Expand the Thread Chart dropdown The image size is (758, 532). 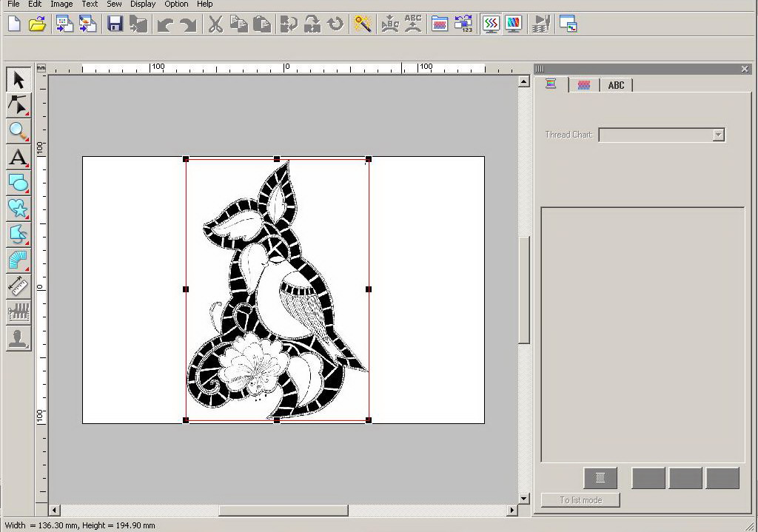click(x=718, y=135)
